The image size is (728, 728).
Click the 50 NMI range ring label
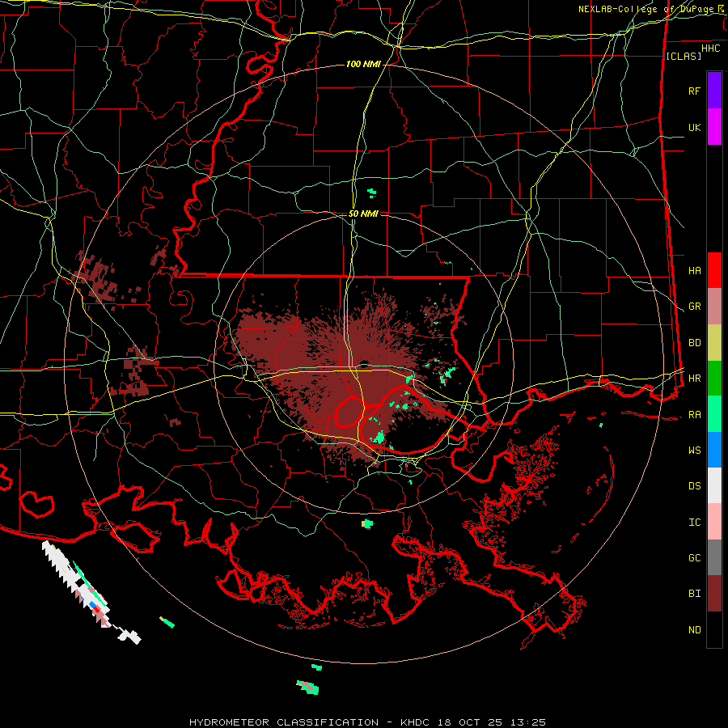pyautogui.click(x=363, y=214)
